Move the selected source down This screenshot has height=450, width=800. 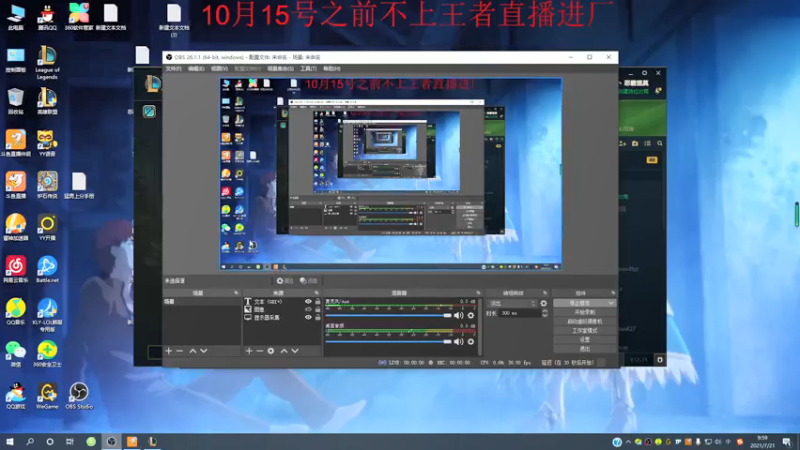coord(295,351)
